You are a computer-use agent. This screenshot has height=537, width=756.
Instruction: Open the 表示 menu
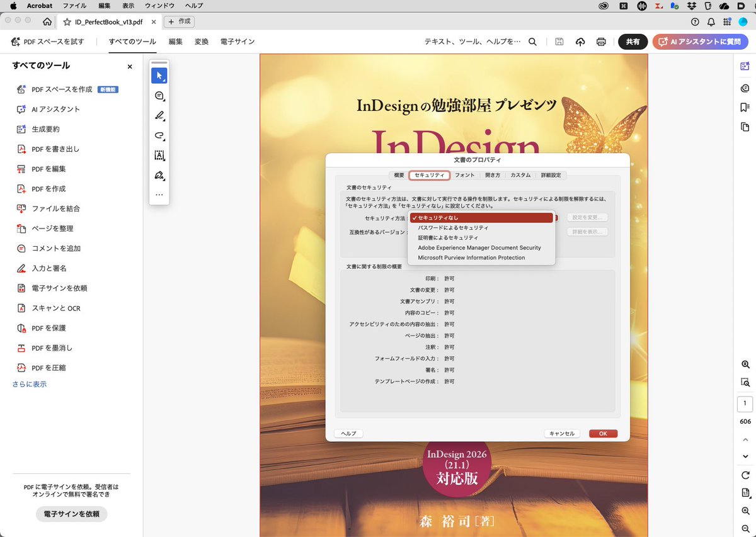128,6
